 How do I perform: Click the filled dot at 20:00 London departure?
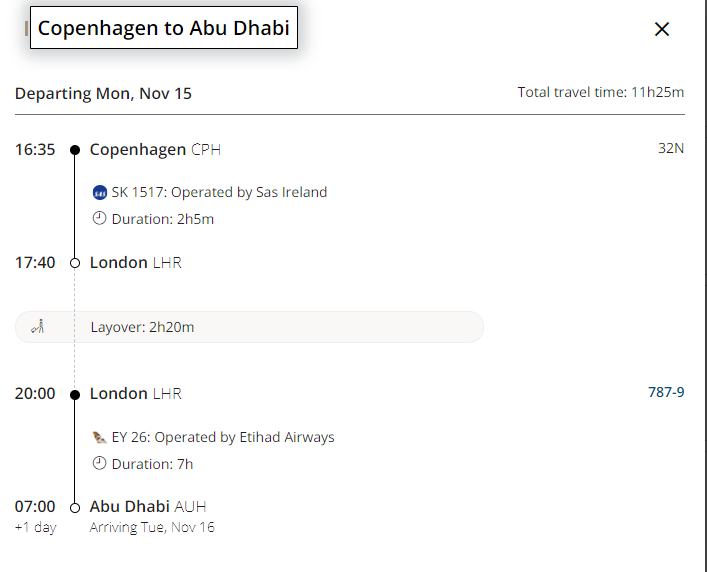coord(75,394)
